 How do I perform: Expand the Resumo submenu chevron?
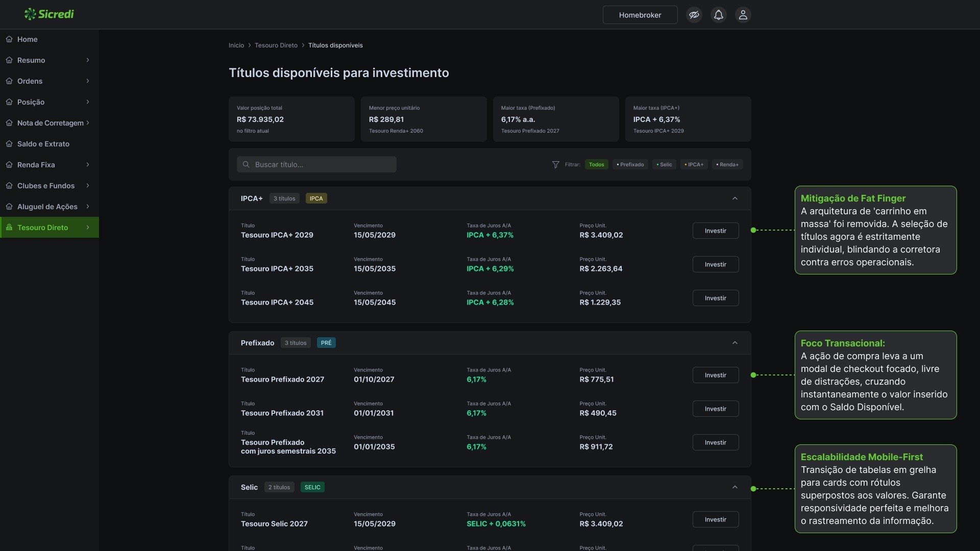pos(88,60)
